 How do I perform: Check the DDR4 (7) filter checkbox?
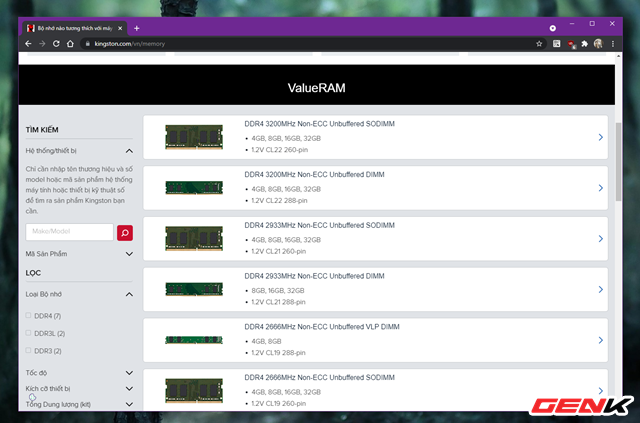click(28, 315)
